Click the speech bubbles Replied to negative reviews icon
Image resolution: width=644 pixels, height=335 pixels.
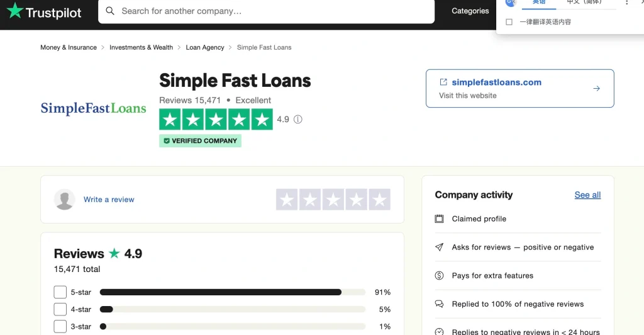(439, 304)
